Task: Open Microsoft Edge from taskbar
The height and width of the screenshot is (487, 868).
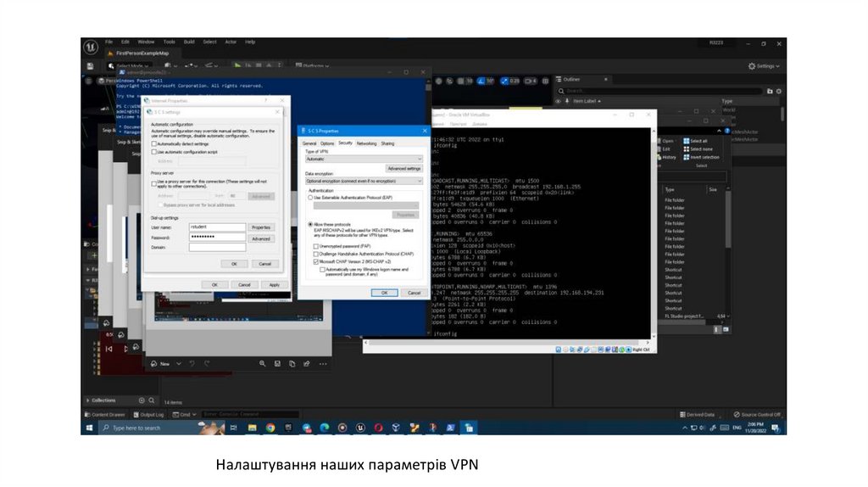Action: 325,428
